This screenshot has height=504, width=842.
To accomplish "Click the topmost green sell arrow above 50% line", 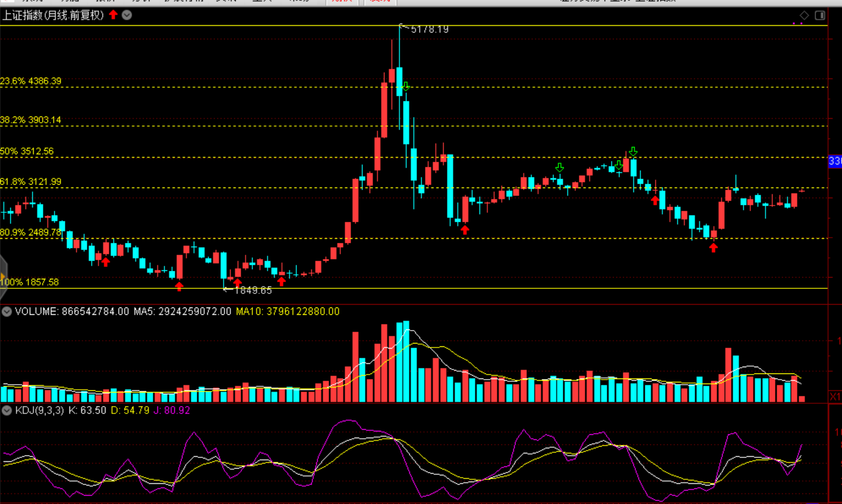I will [x=633, y=151].
